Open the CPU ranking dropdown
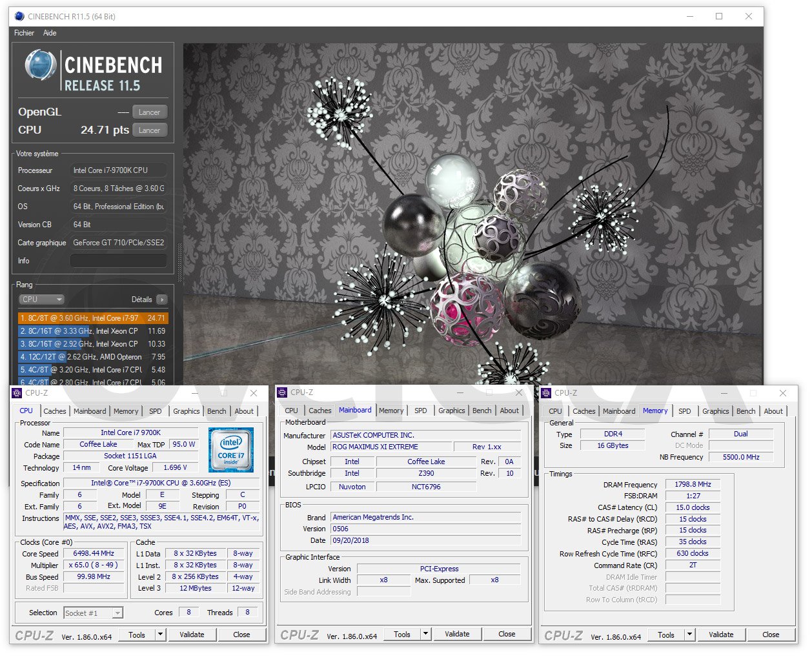This screenshot has width=812, height=661. coord(41,300)
